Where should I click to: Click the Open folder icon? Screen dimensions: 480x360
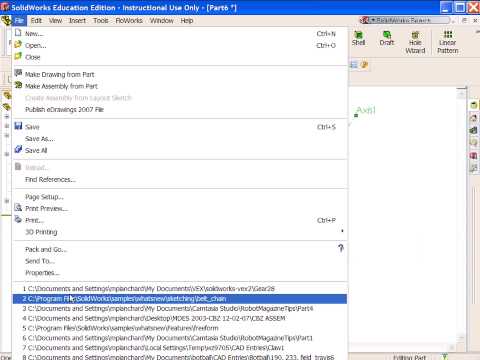pyautogui.click(x=18, y=44)
